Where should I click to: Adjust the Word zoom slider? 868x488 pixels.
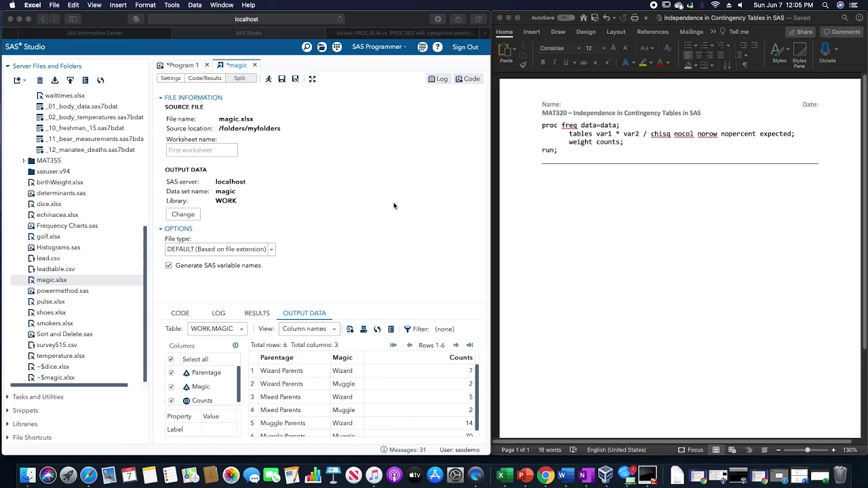pyautogui.click(x=807, y=450)
